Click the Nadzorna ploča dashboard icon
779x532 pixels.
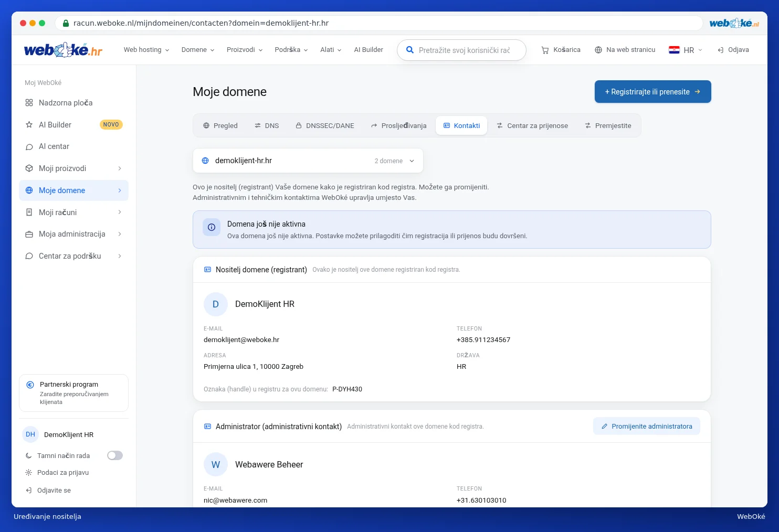point(29,103)
